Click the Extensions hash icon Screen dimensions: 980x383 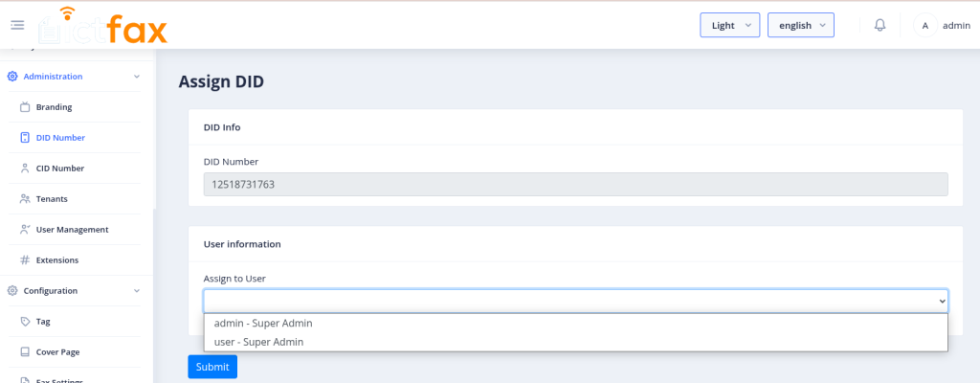[x=26, y=260]
